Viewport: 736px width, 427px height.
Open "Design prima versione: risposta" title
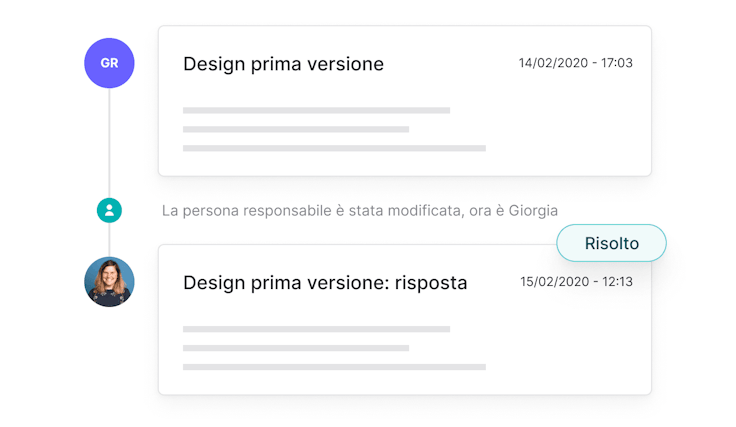pos(325,283)
